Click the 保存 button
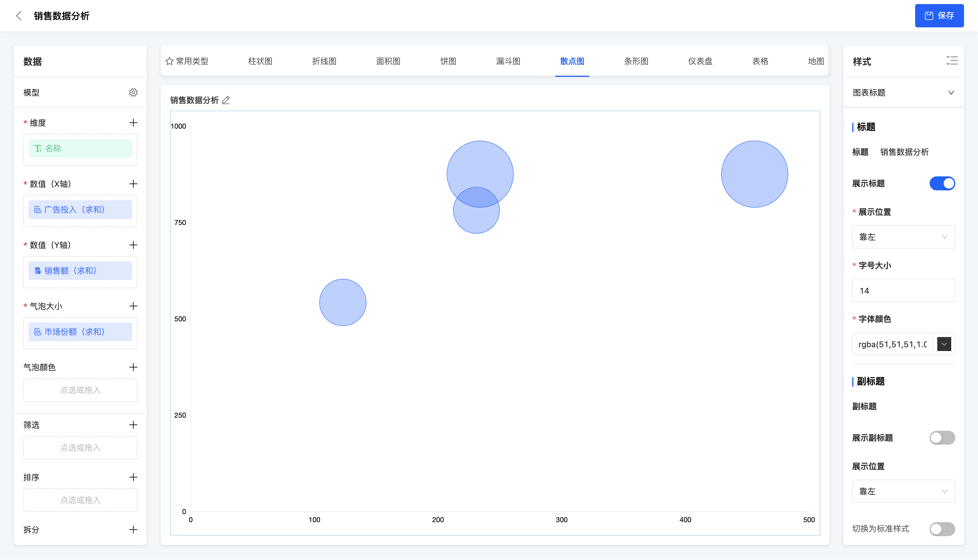The image size is (978, 560). pyautogui.click(x=939, y=16)
